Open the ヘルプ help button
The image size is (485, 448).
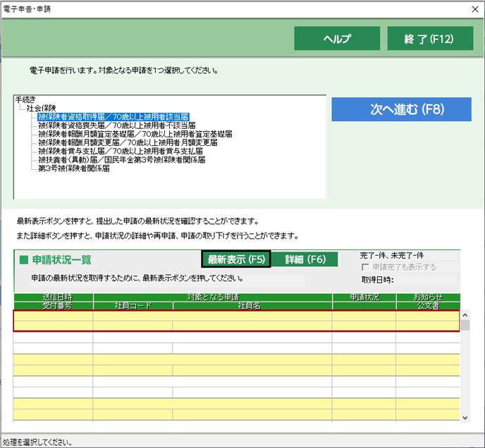click(x=337, y=38)
